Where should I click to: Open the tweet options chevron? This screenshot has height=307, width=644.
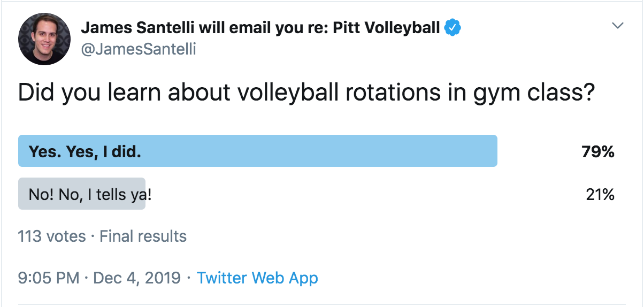(618, 26)
